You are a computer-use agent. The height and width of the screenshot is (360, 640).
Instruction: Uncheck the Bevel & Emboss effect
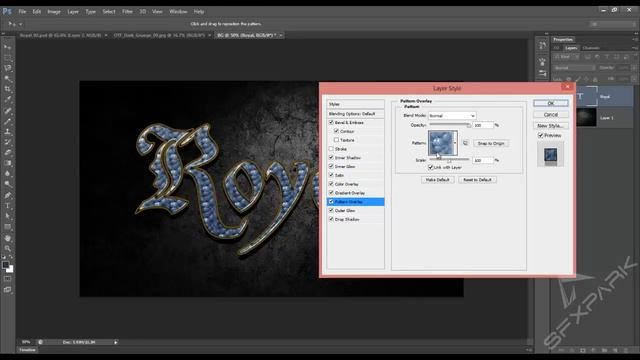331,122
